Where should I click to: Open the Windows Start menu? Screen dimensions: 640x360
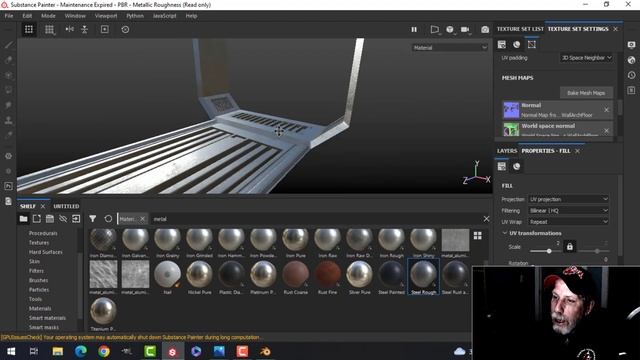tap(11, 351)
